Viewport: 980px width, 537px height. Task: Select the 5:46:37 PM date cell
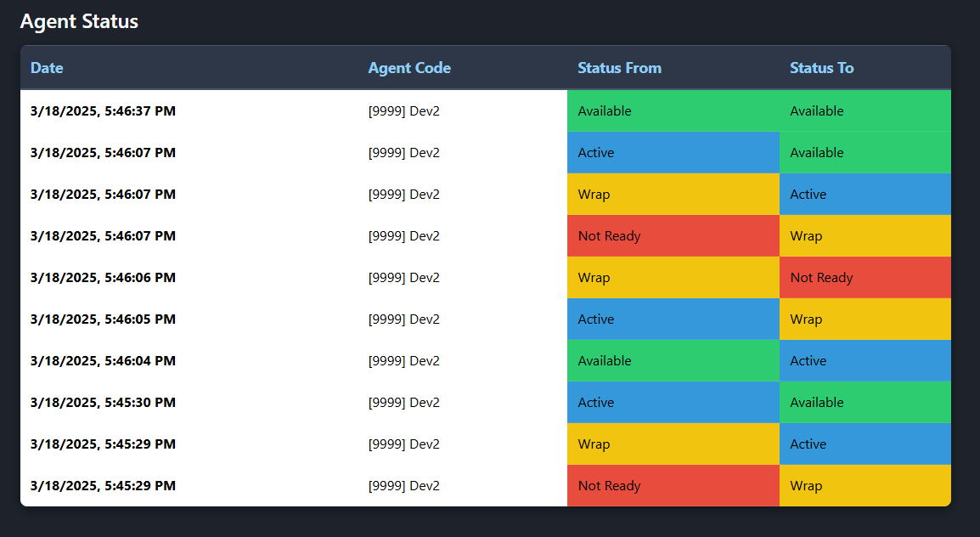pyautogui.click(x=103, y=111)
